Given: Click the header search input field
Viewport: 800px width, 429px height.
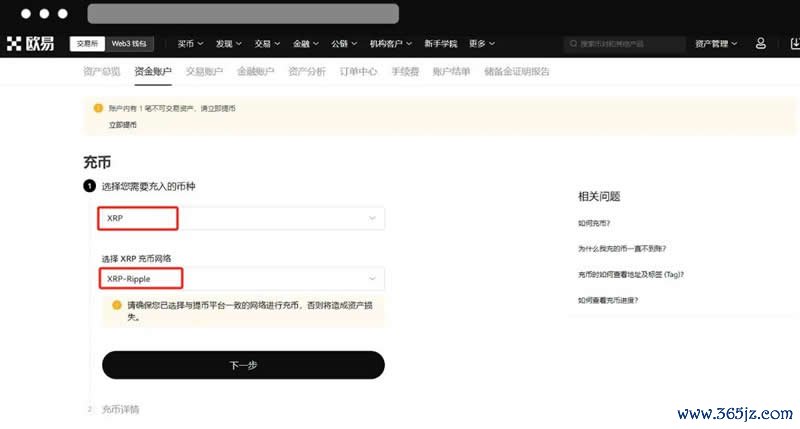Looking at the screenshot, I should [x=624, y=44].
